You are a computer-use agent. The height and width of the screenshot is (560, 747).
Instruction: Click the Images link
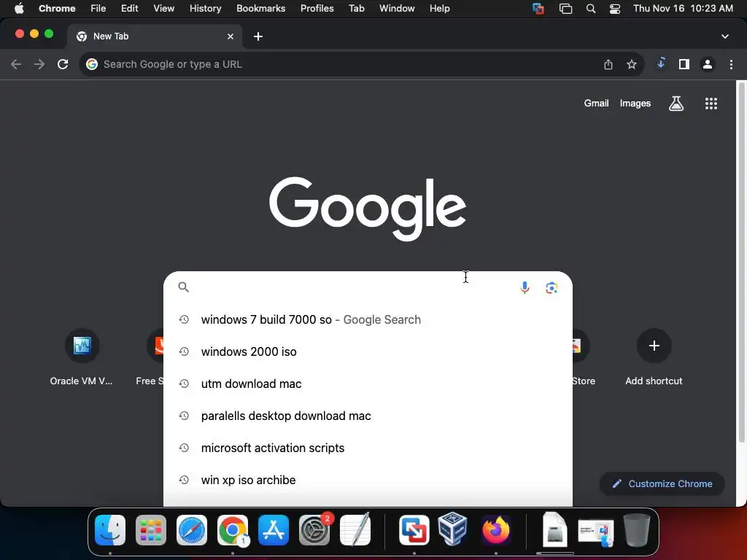point(635,104)
